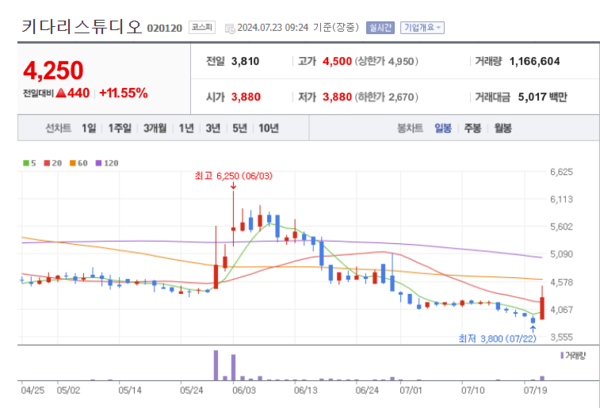Click the calendar icon beside the date
The image size is (600, 408).
pos(230,27)
